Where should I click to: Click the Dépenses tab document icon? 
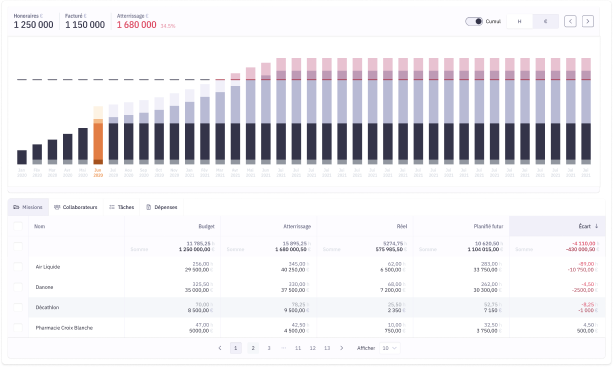coord(148,207)
